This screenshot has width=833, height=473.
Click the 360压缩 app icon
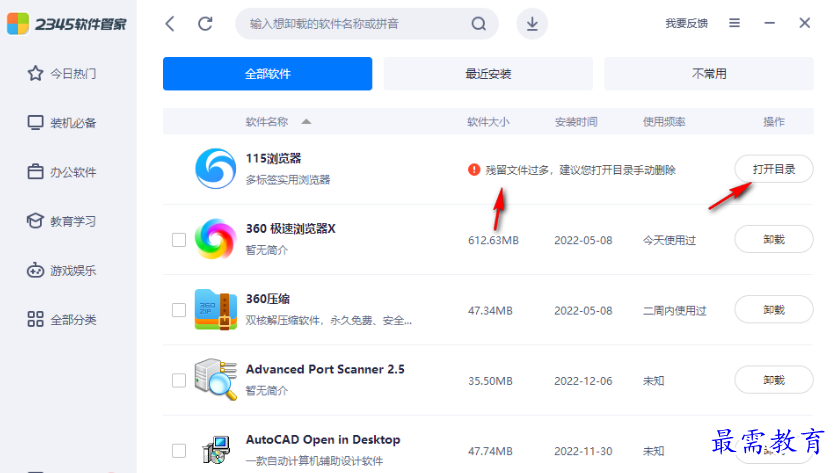pos(215,309)
